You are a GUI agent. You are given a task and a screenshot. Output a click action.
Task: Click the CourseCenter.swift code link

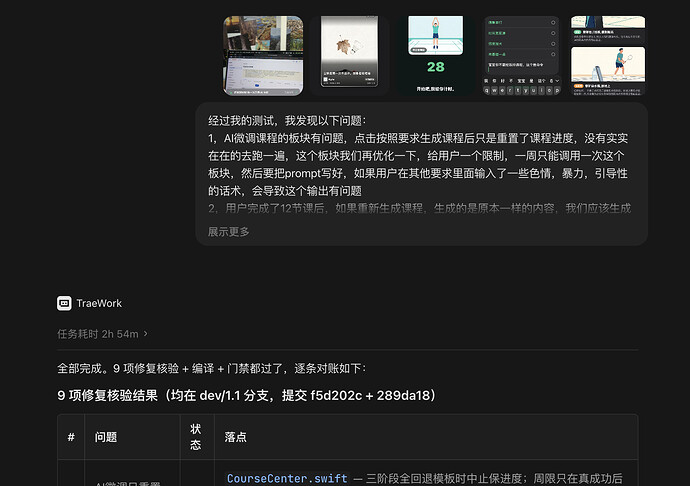[x=287, y=479]
